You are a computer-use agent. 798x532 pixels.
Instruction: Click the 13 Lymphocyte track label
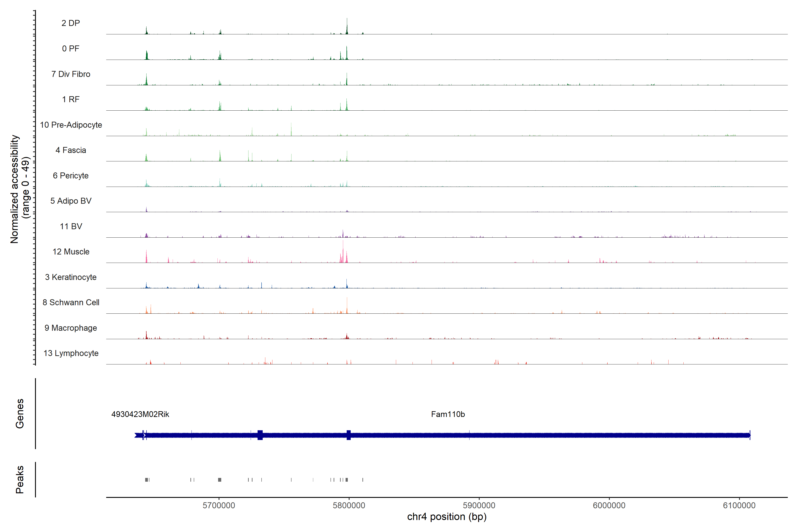[71, 353]
